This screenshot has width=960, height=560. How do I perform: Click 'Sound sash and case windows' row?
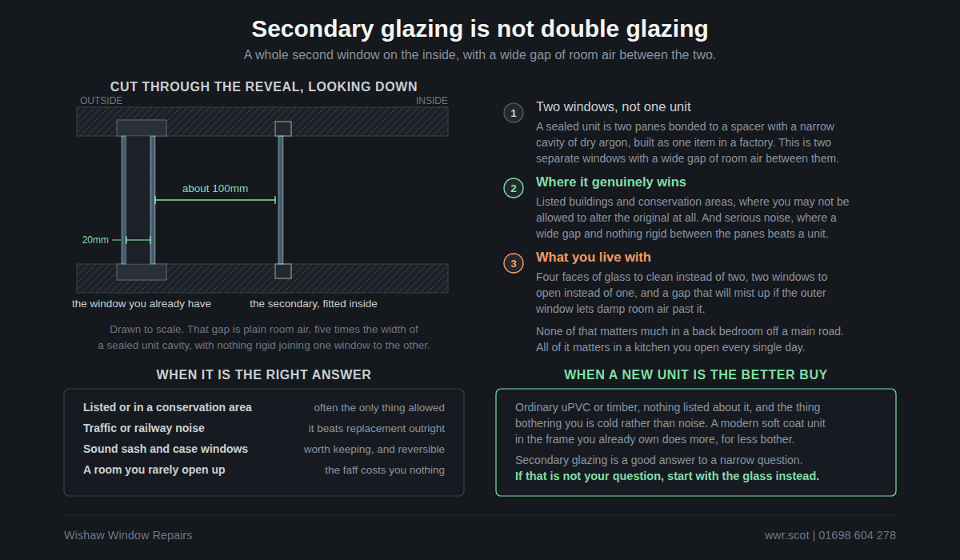click(264, 450)
